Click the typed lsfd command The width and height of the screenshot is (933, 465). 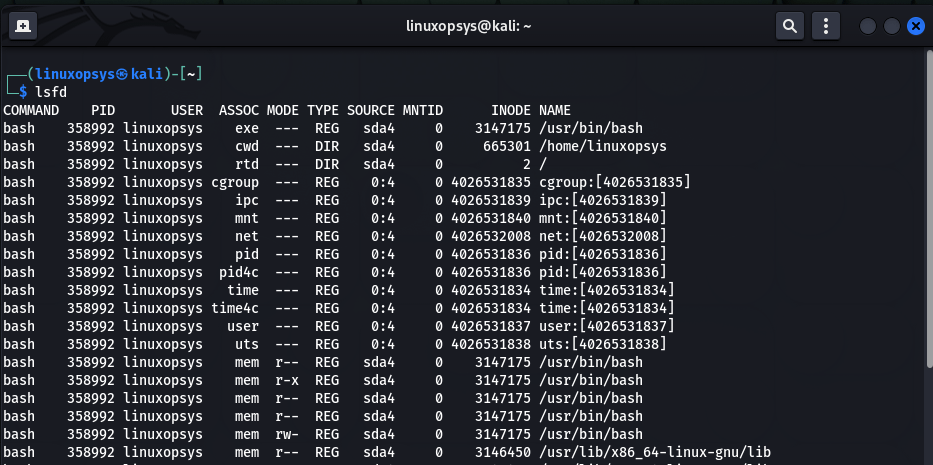click(50, 92)
